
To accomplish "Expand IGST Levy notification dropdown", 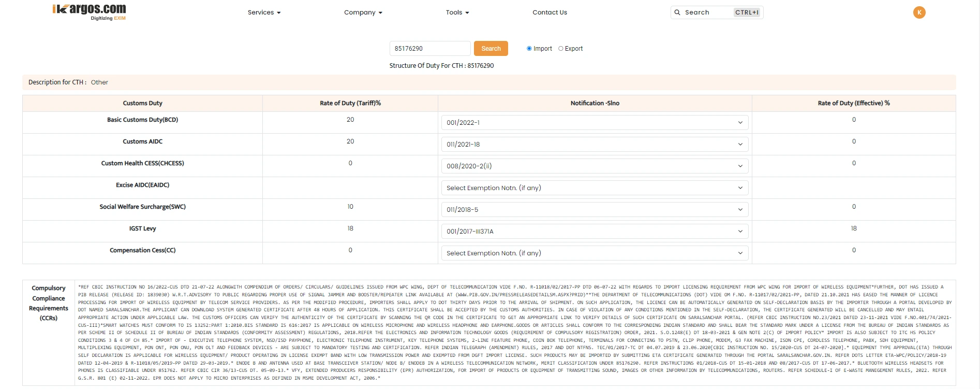I will tap(595, 232).
